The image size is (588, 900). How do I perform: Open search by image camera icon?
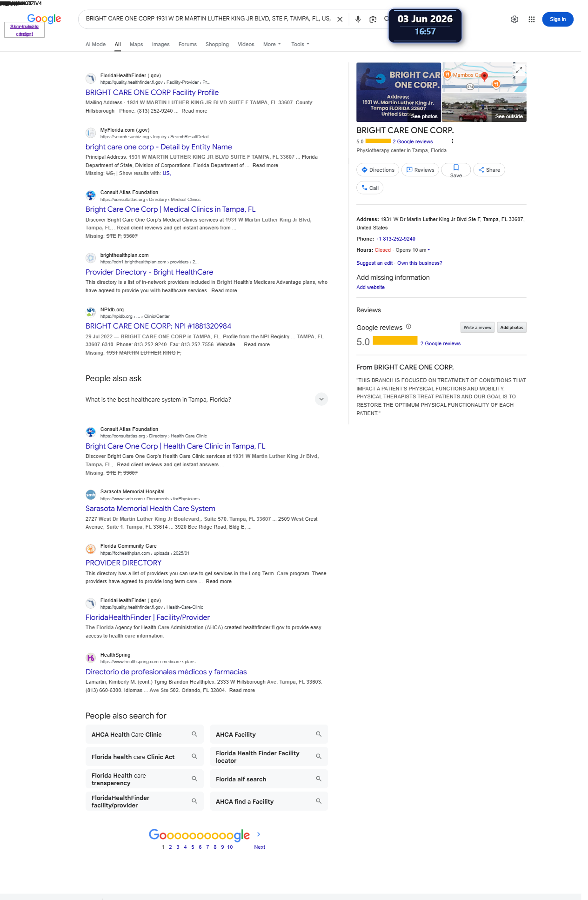click(373, 19)
